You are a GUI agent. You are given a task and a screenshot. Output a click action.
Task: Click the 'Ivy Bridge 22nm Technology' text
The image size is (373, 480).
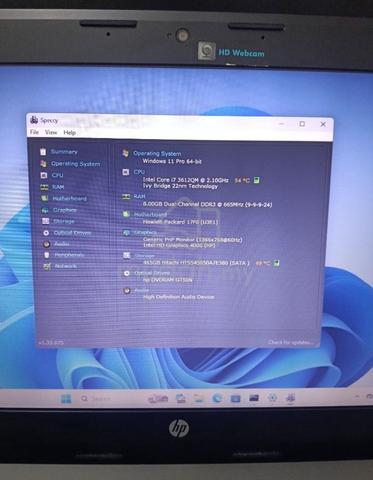click(x=180, y=186)
